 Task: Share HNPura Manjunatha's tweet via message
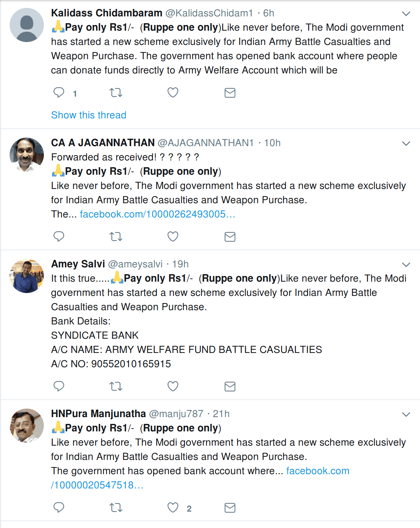pos(230,508)
